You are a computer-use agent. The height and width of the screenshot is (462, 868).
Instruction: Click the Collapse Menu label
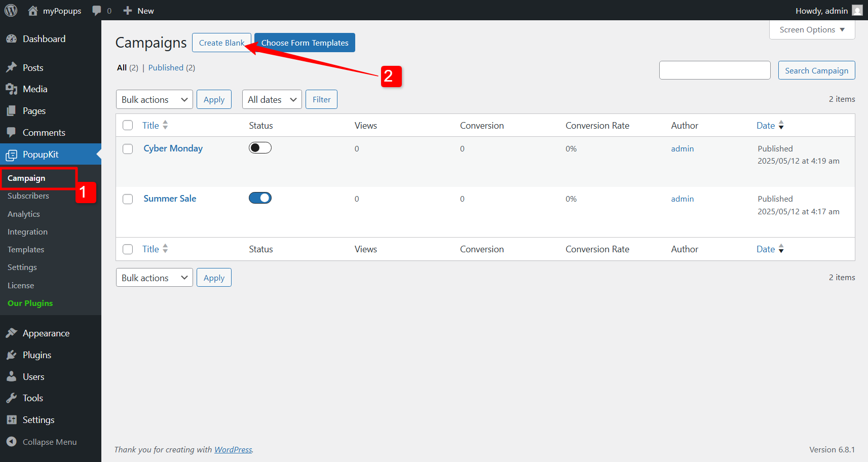(x=50, y=442)
